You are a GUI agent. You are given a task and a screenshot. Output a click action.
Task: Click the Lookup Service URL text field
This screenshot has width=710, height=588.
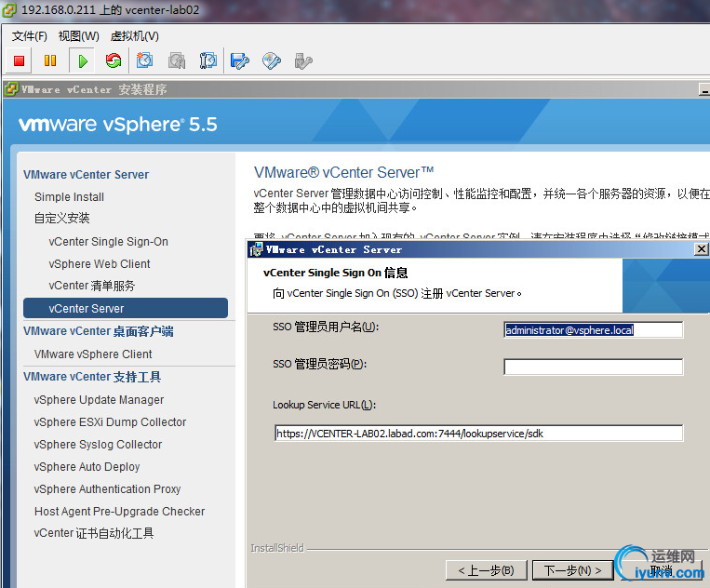[478, 434]
